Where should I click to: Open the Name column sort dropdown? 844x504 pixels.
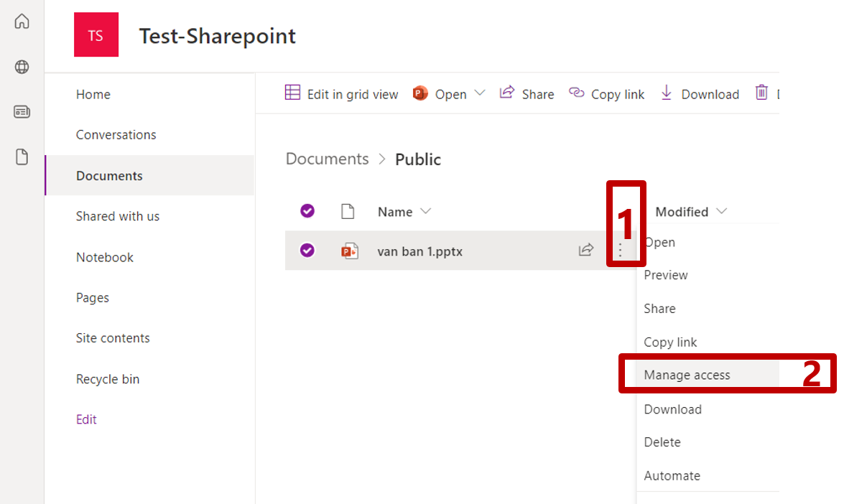point(425,211)
